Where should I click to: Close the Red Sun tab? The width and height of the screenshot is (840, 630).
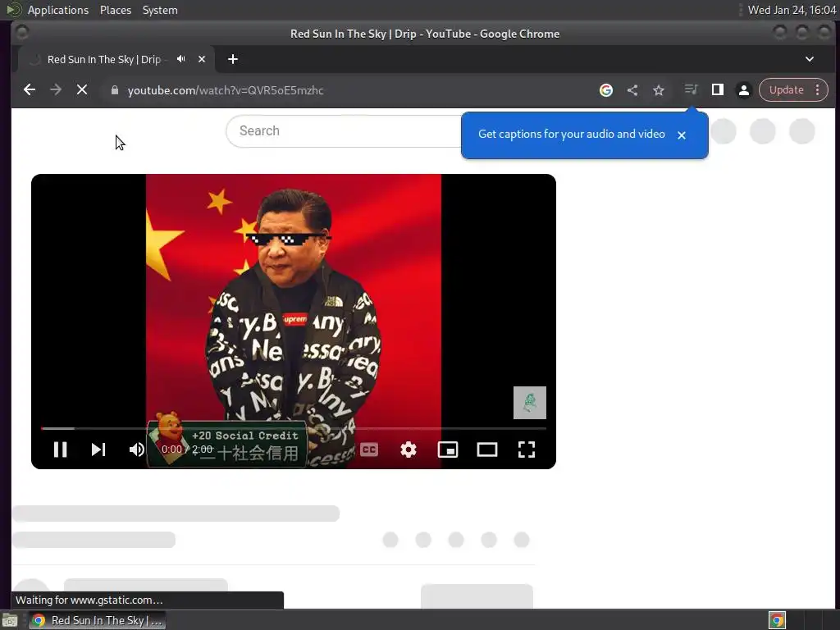pyautogui.click(x=202, y=59)
